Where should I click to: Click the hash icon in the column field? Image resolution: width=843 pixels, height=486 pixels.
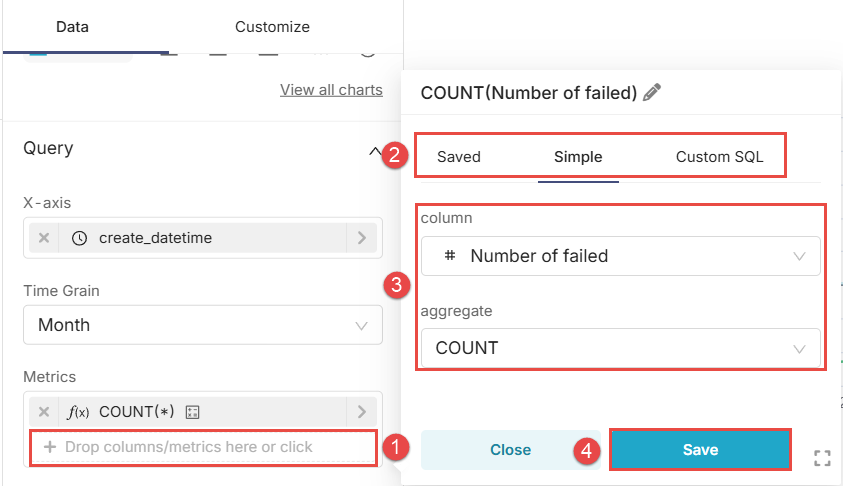tap(449, 256)
